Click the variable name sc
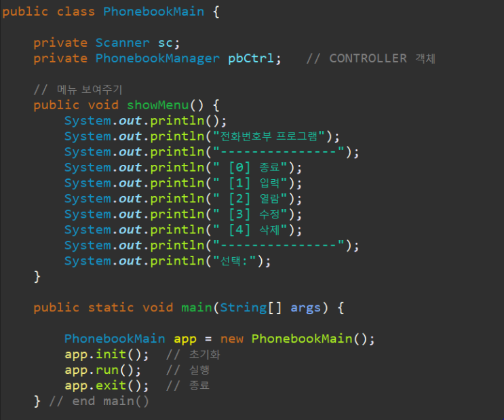This screenshot has height=420, width=504. coord(166,43)
